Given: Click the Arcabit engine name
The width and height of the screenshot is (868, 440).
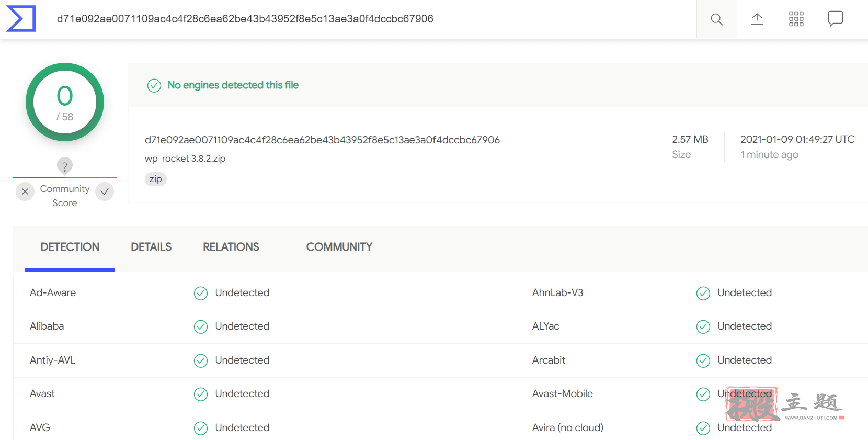Looking at the screenshot, I should point(549,360).
